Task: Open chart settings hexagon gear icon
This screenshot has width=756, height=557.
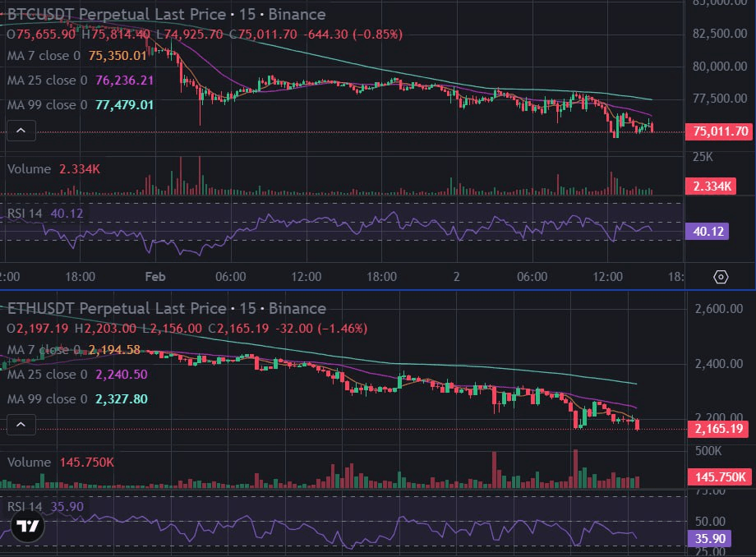Action: (720, 277)
